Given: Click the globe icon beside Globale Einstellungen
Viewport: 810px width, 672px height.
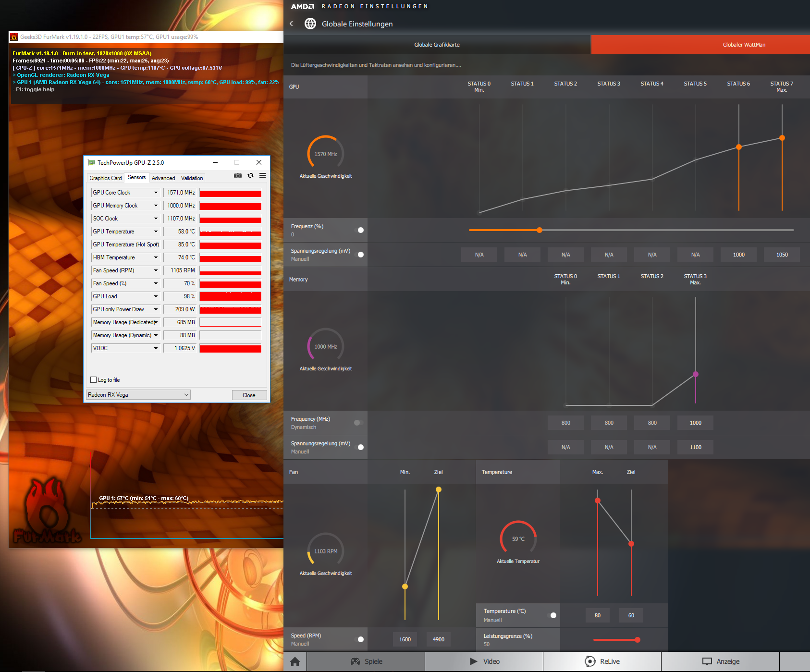Looking at the screenshot, I should (310, 24).
